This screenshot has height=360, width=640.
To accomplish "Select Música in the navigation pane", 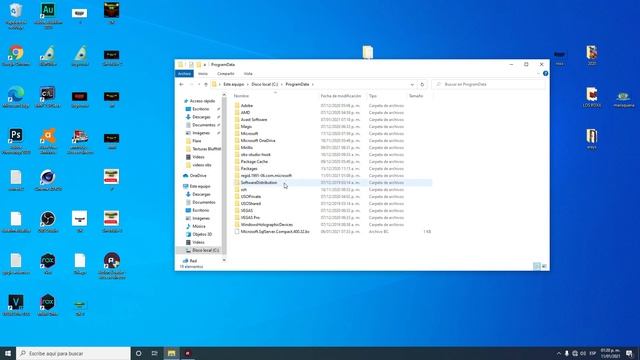I will 199,226.
